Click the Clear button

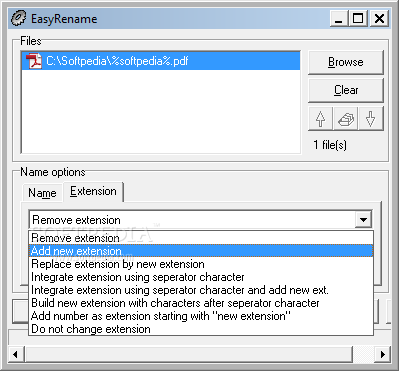[346, 90]
